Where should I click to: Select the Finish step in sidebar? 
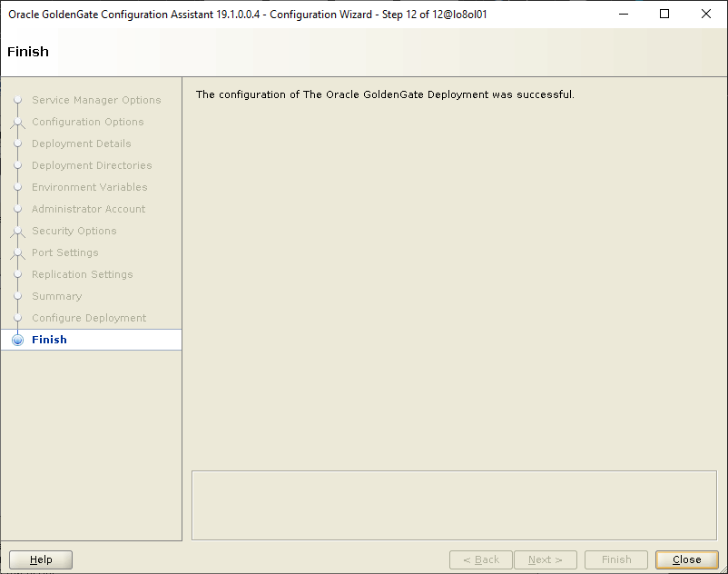pos(49,340)
